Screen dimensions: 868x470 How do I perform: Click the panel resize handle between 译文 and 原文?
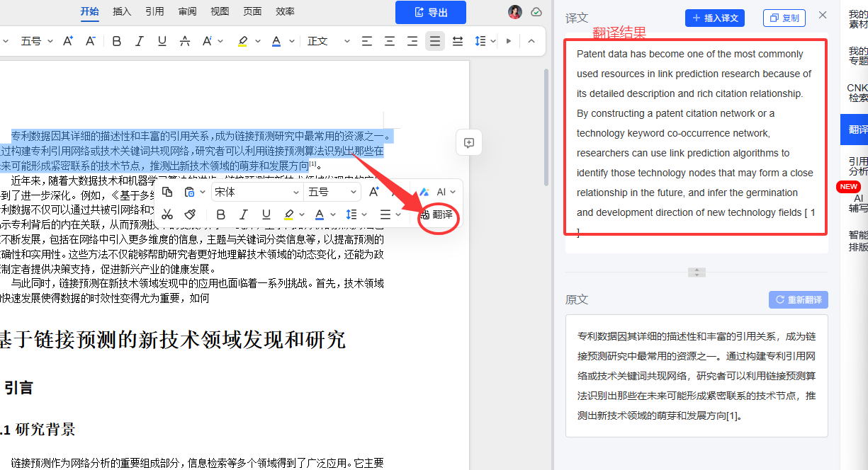pyautogui.click(x=697, y=273)
